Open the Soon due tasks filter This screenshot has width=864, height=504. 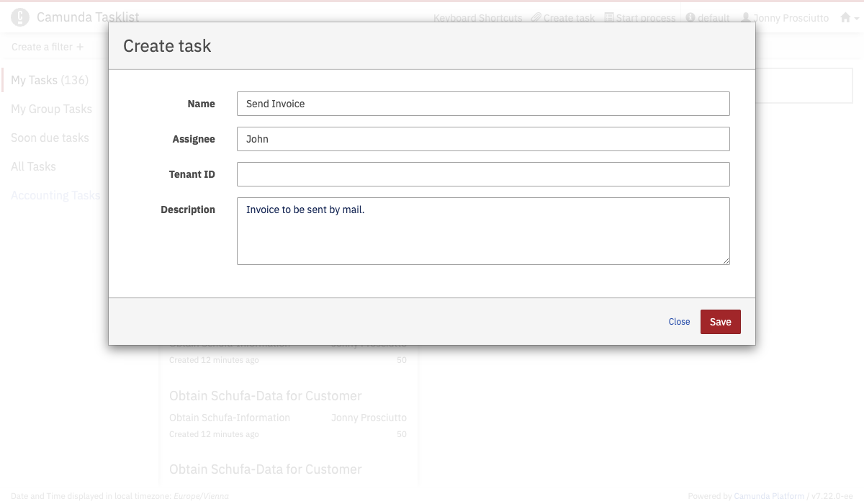pyautogui.click(x=50, y=138)
